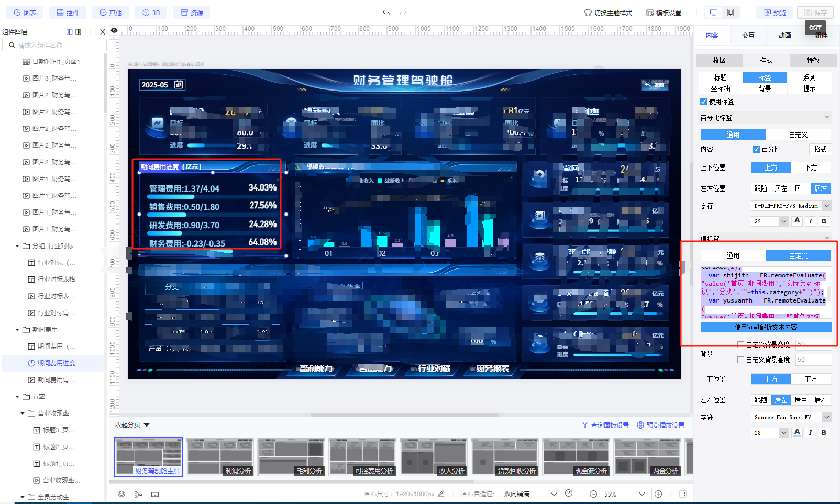Set percentage label alignment to 居中
Screen dimensions: 840x504
tap(801, 188)
